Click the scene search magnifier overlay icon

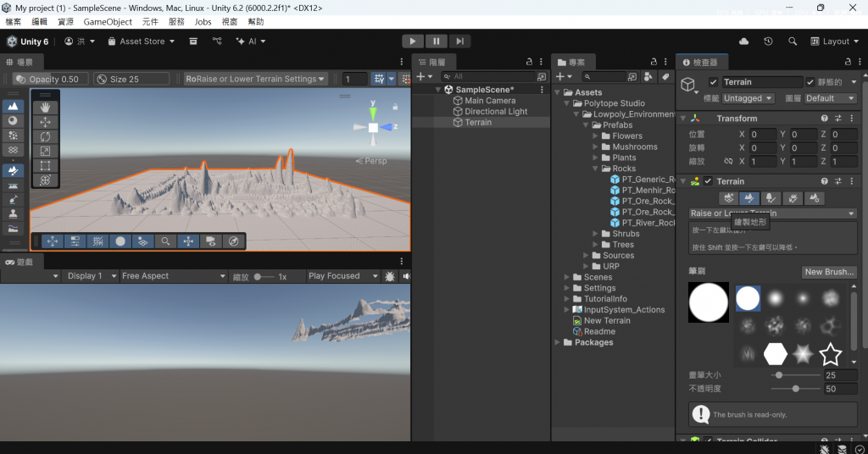(x=165, y=241)
